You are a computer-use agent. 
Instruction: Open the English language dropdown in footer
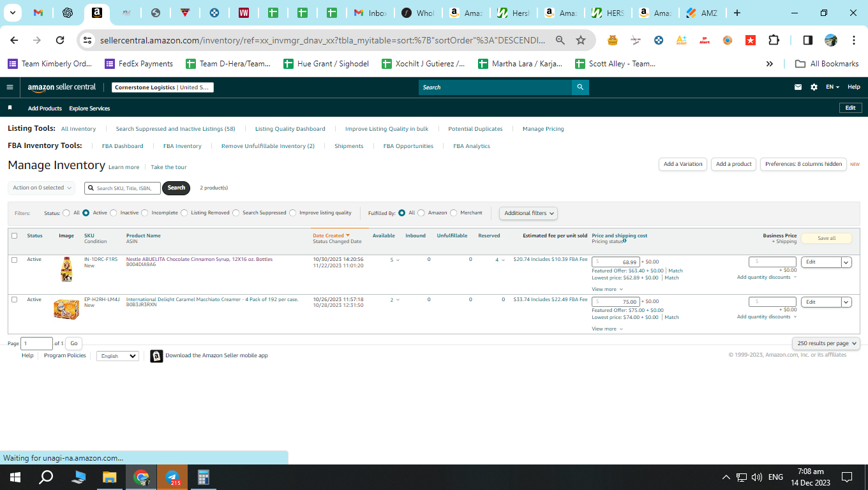117,356
